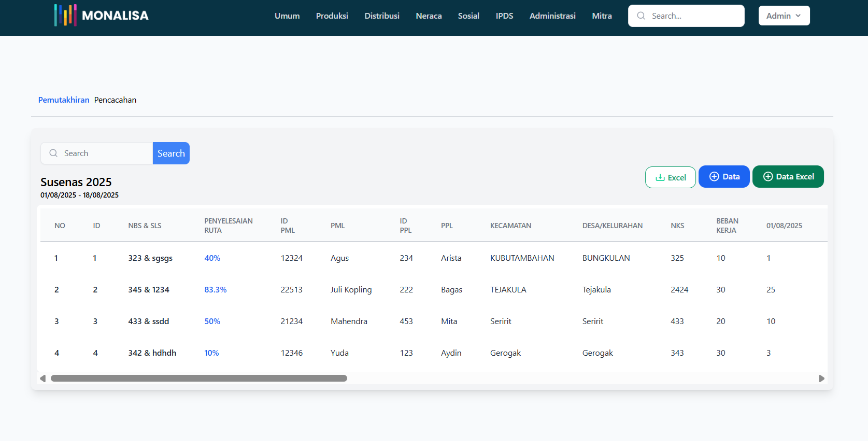This screenshot has height=448, width=868.
Task: Open the Mitra menu
Action: click(602, 16)
